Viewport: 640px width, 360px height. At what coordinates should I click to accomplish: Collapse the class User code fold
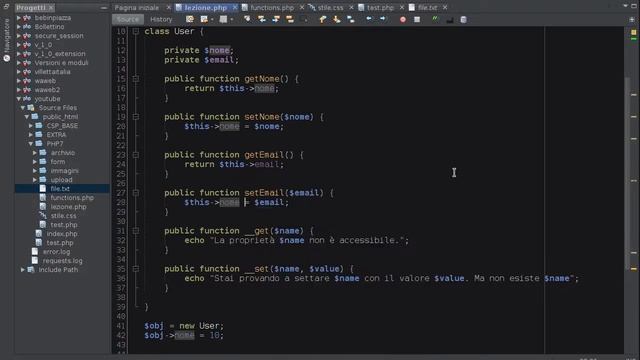point(136,31)
